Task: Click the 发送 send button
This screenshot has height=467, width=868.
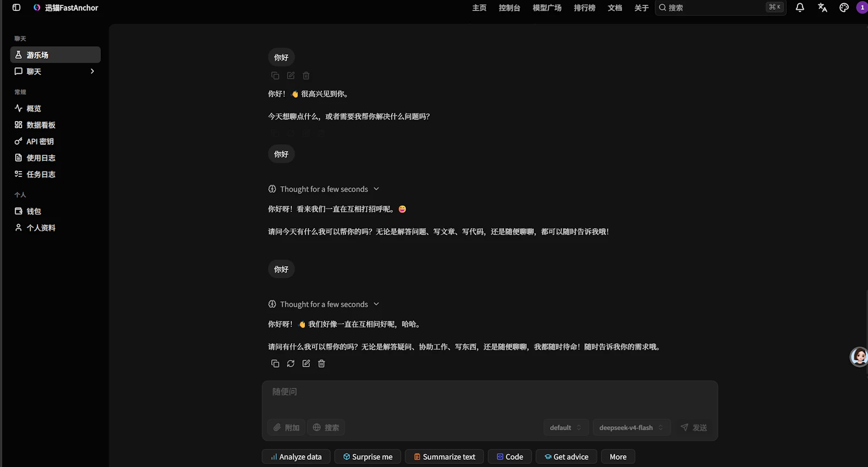Action: pos(694,427)
